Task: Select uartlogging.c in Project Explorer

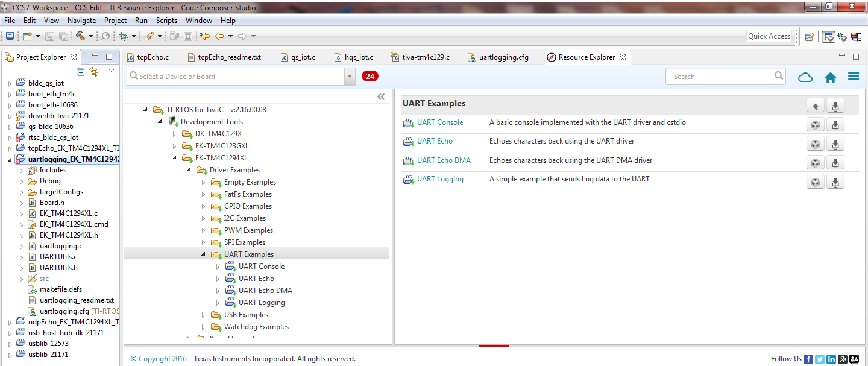Action: (61, 246)
